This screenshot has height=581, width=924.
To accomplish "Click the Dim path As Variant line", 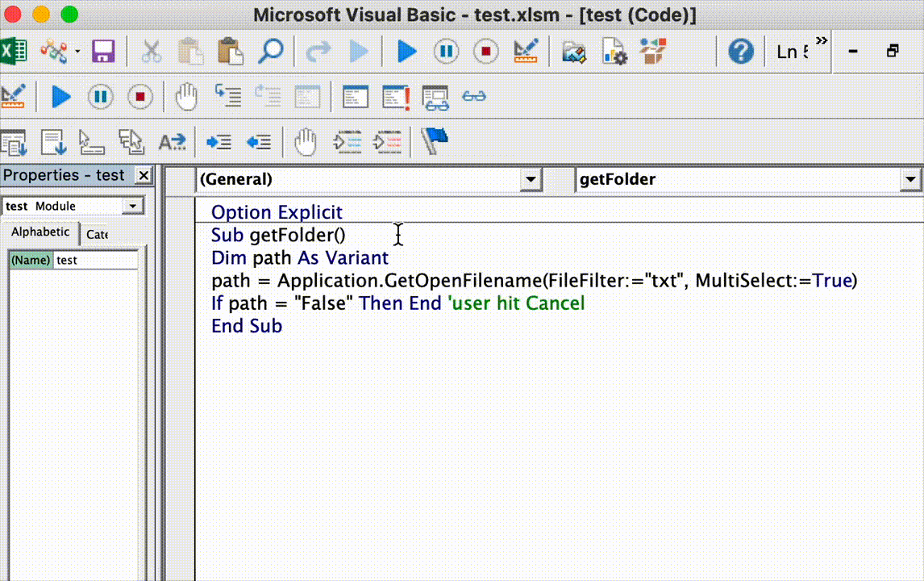I will click(x=300, y=257).
